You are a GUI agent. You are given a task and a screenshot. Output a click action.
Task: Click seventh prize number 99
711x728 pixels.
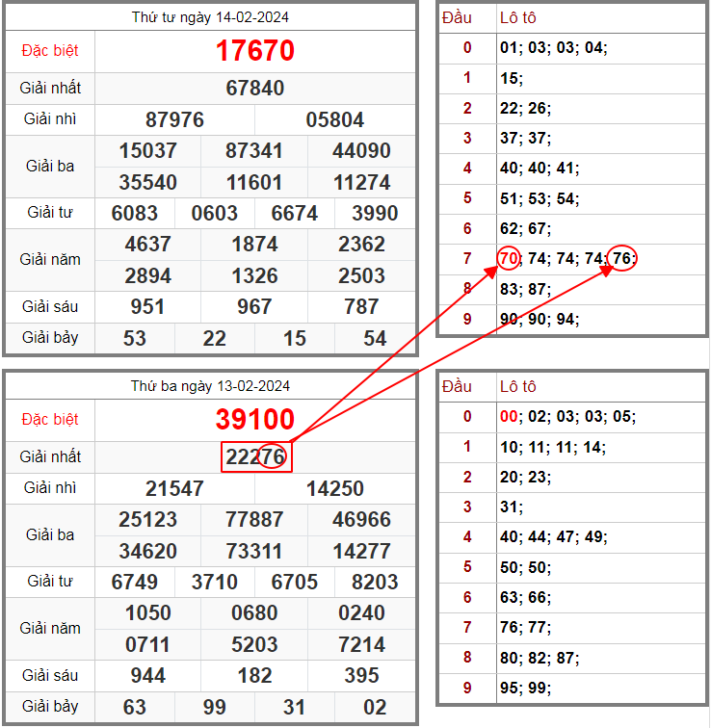pyautogui.click(x=215, y=708)
